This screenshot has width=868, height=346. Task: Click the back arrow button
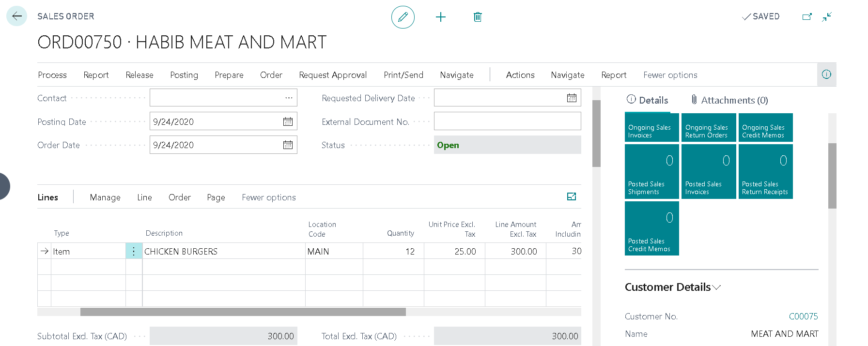(16, 16)
